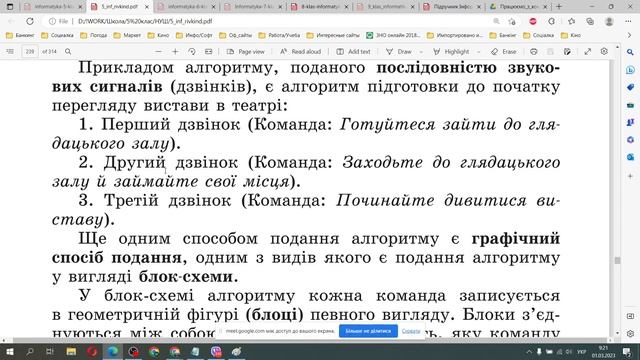Click the File site info icon

point(58,21)
